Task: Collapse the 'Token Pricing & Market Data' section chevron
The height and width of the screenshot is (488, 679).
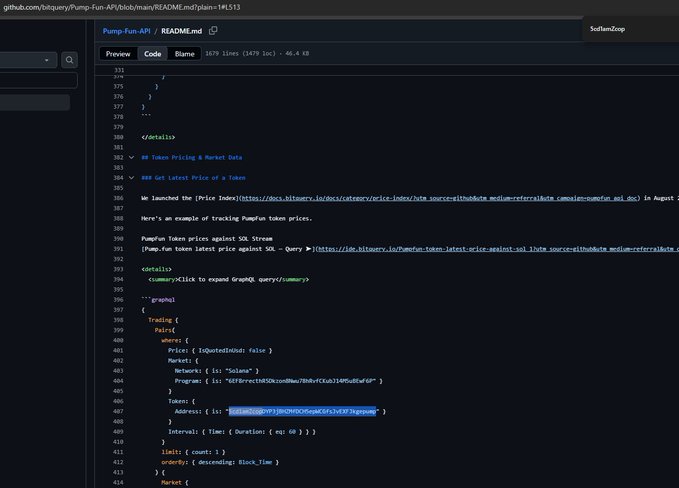Action: click(x=131, y=158)
